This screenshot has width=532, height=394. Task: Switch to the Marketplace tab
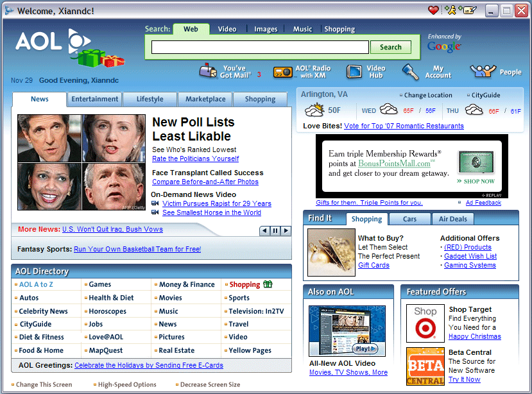205,99
